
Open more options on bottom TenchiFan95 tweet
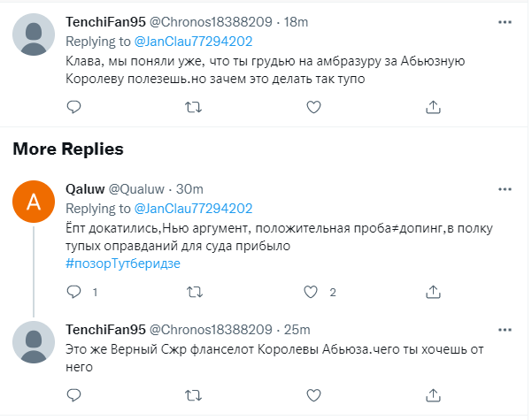click(x=505, y=330)
